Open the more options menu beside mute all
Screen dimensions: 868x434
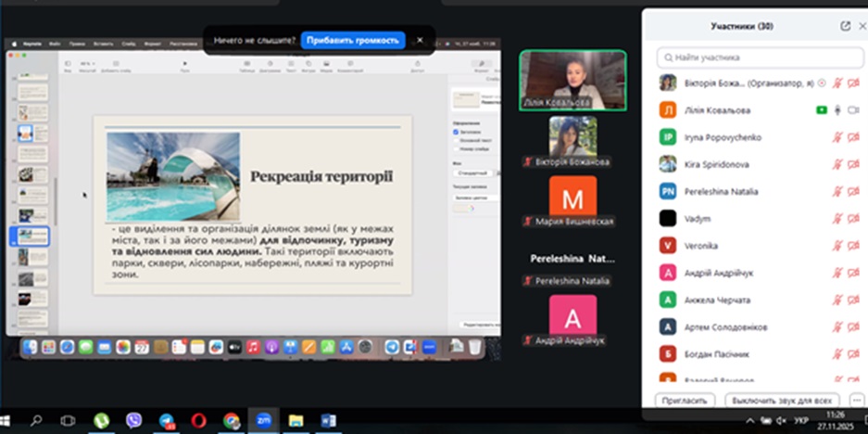click(x=855, y=401)
